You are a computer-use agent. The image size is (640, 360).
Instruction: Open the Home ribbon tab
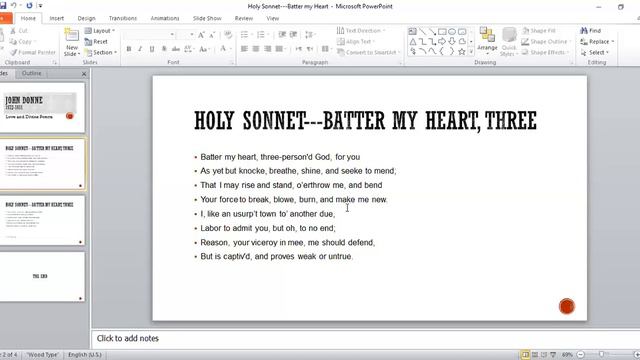(28, 18)
